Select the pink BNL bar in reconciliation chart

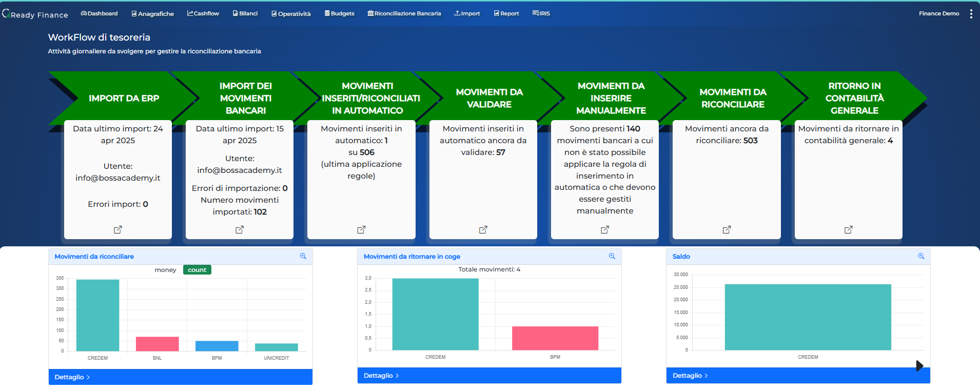157,344
